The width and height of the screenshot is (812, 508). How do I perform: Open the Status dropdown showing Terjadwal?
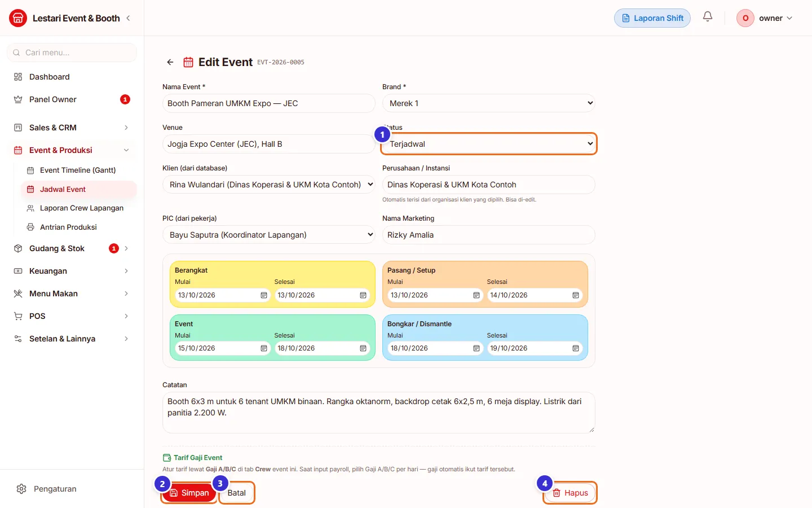[x=489, y=144]
